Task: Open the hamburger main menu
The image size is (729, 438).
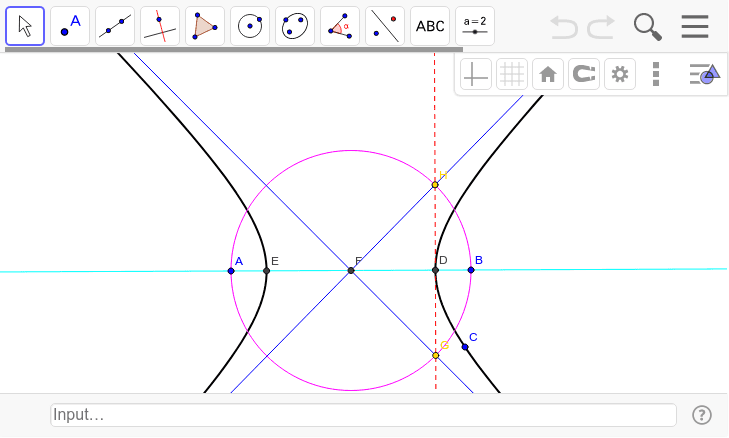Action: 695,27
